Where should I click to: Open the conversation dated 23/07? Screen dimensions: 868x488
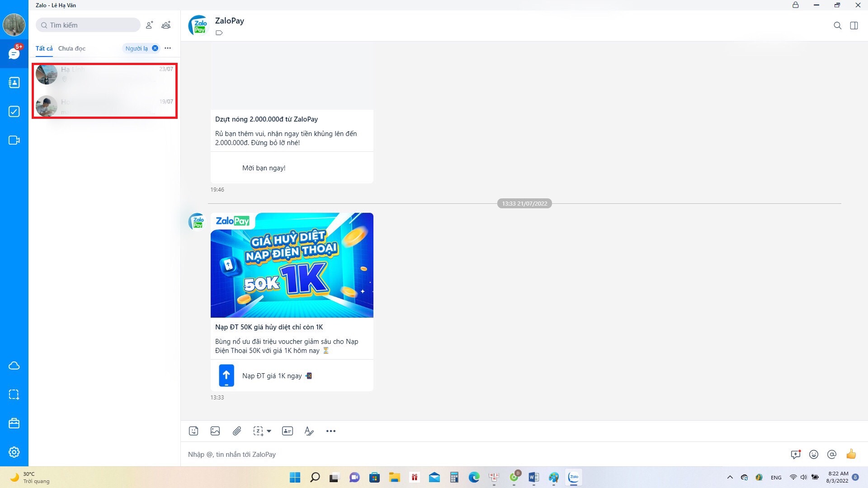[x=104, y=75]
